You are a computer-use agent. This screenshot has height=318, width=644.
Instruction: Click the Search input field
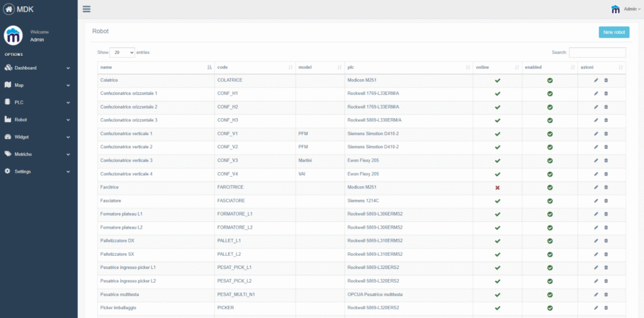[597, 53]
